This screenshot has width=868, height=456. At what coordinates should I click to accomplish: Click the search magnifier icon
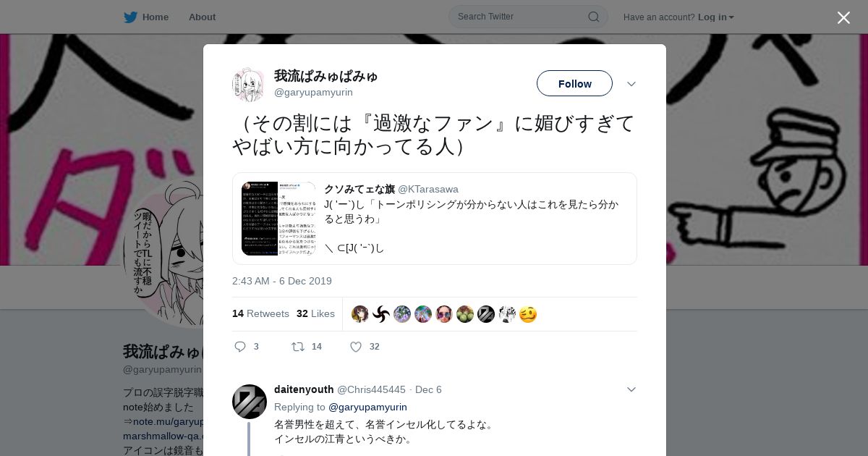coord(593,17)
